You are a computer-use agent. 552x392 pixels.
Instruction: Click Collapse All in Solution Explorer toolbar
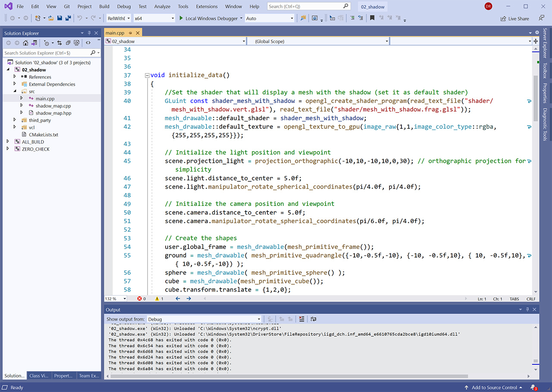pos(68,43)
